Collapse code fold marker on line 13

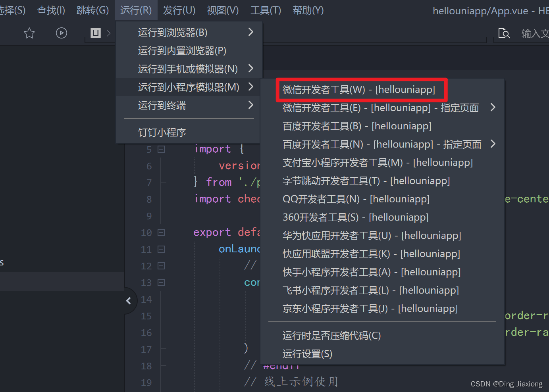pyautogui.click(x=161, y=283)
